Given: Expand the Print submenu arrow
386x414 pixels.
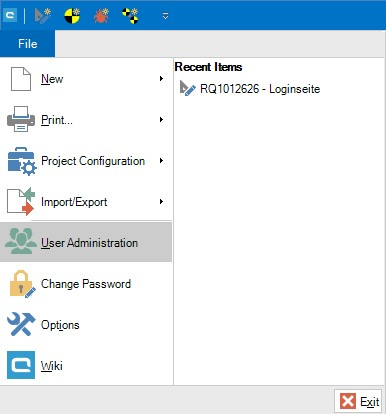Looking at the screenshot, I should point(161,120).
